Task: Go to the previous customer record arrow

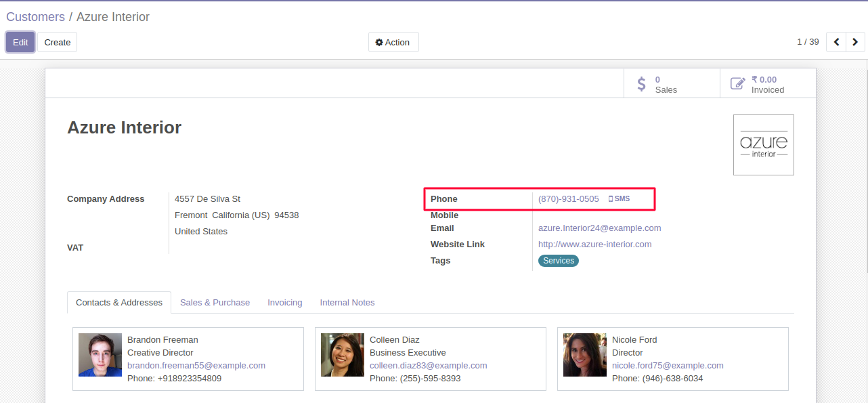Action: (836, 42)
